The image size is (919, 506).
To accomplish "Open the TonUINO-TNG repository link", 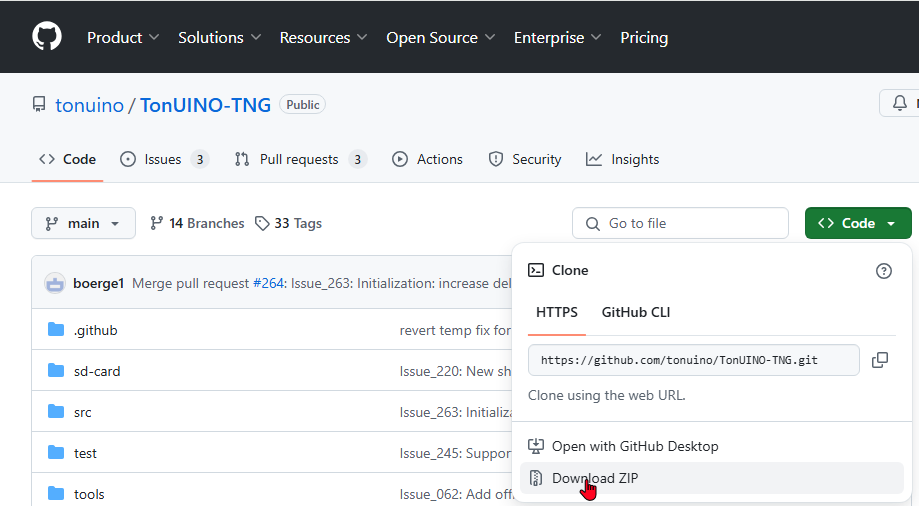I will click(205, 105).
